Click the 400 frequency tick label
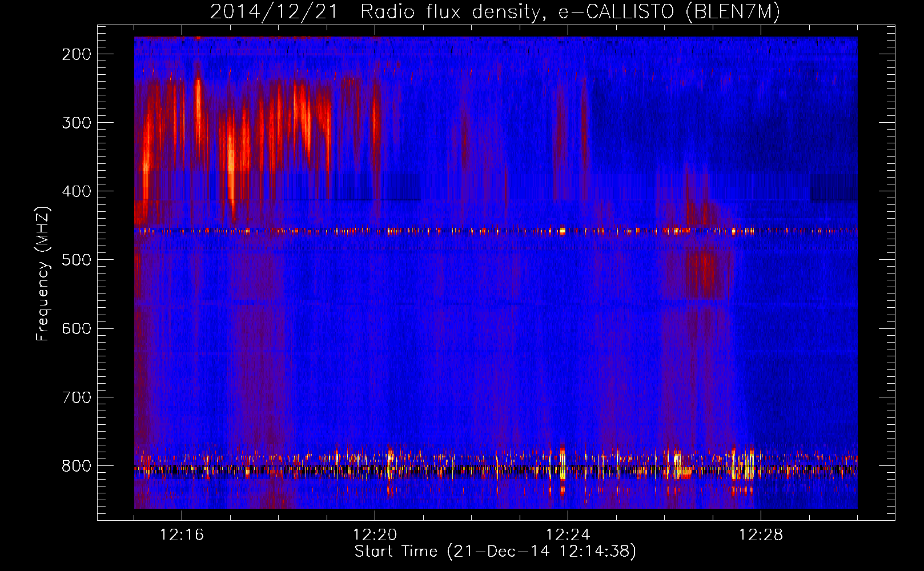Image resolution: width=924 pixels, height=571 pixels. [77, 191]
